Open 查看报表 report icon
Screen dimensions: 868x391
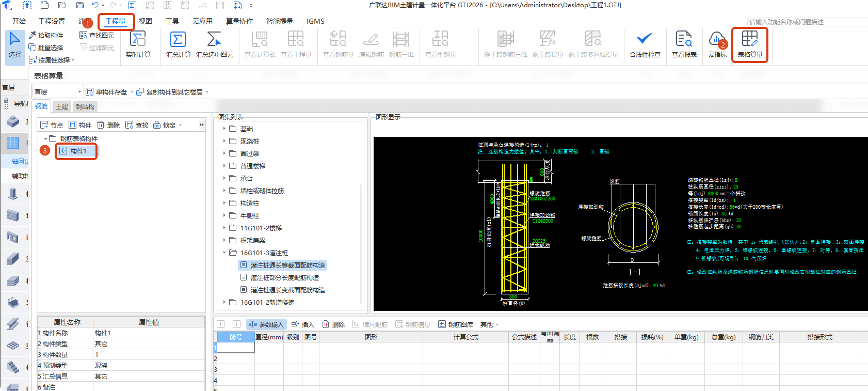[684, 40]
